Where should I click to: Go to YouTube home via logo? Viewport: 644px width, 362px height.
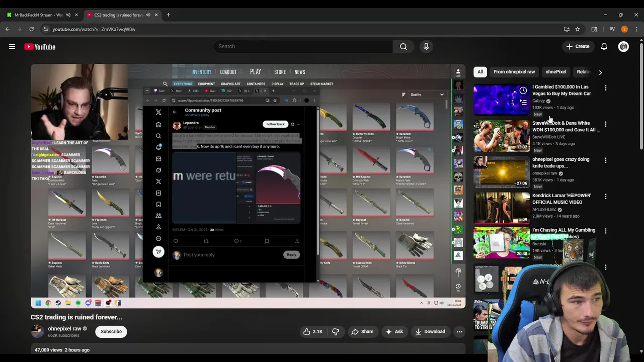coord(40,47)
